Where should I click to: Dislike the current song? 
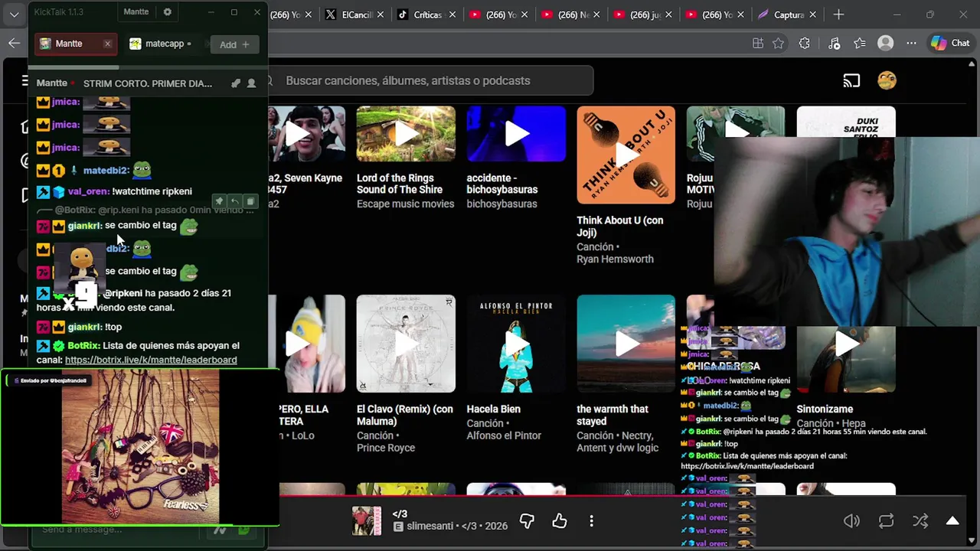pyautogui.click(x=527, y=521)
